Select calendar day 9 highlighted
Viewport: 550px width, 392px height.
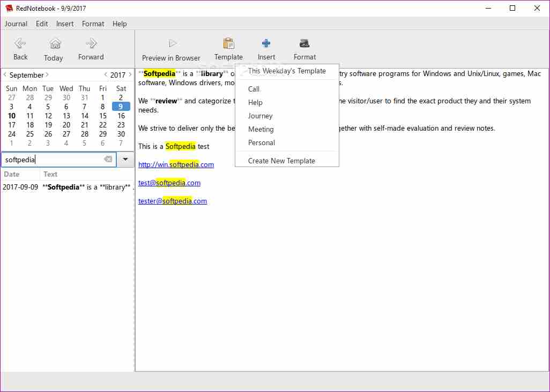pos(121,107)
